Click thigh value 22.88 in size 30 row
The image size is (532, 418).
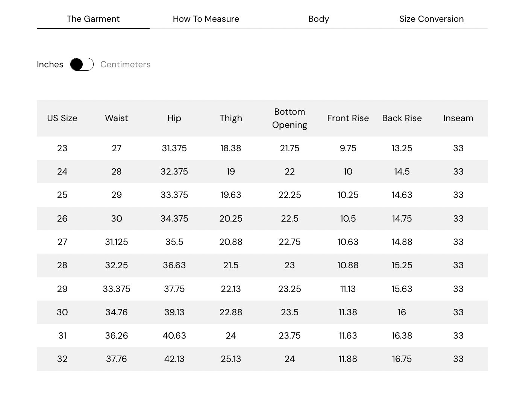coord(231,312)
